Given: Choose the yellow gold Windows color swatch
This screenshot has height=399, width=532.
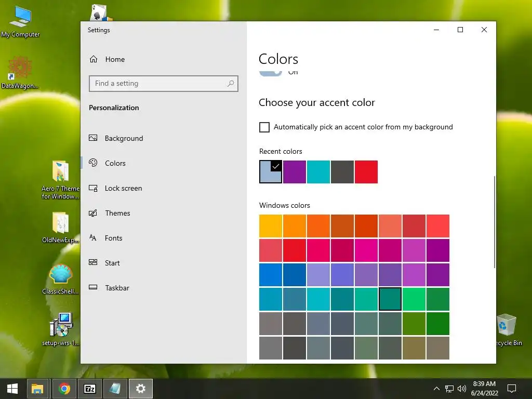Looking at the screenshot, I should click(x=270, y=225).
